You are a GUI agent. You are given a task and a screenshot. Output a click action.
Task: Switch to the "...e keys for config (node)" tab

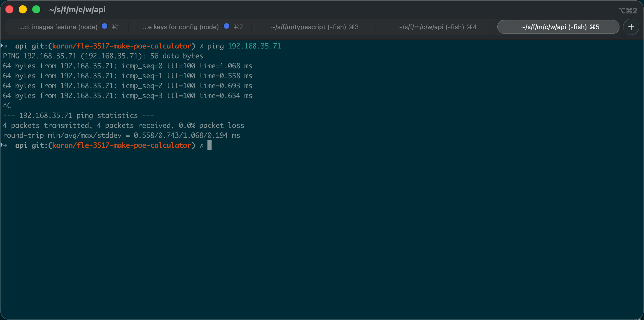tap(193, 27)
